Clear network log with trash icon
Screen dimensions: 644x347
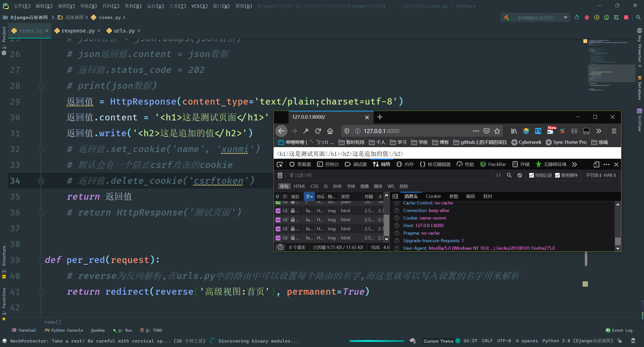(x=280, y=175)
